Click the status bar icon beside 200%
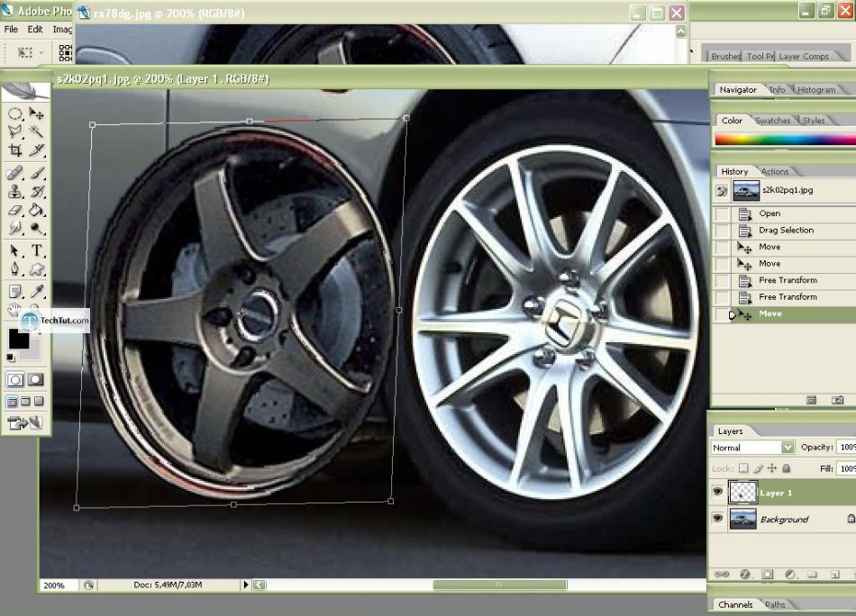 [88, 585]
